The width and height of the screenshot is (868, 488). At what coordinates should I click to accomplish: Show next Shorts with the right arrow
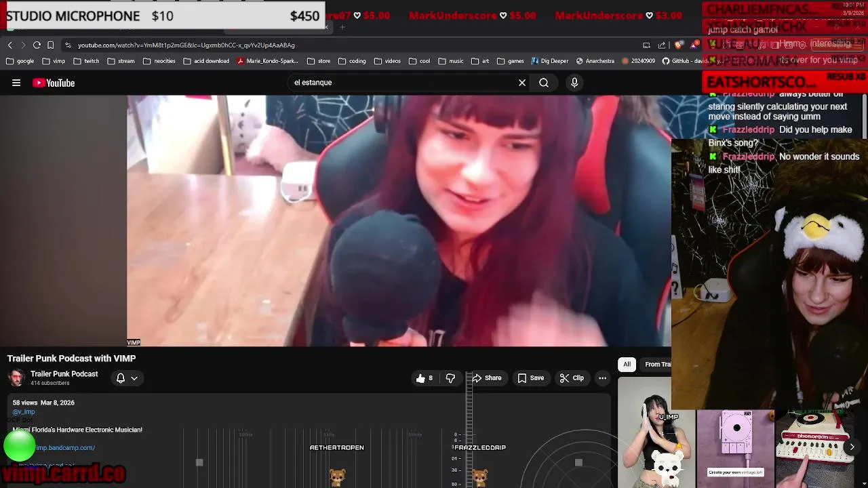(x=852, y=447)
